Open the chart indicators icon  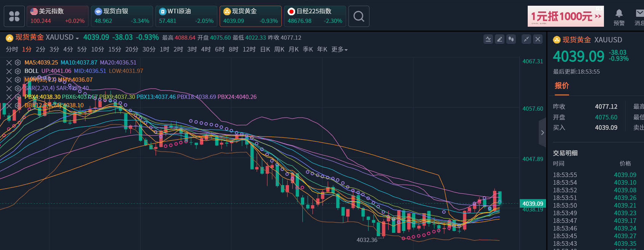point(488,39)
